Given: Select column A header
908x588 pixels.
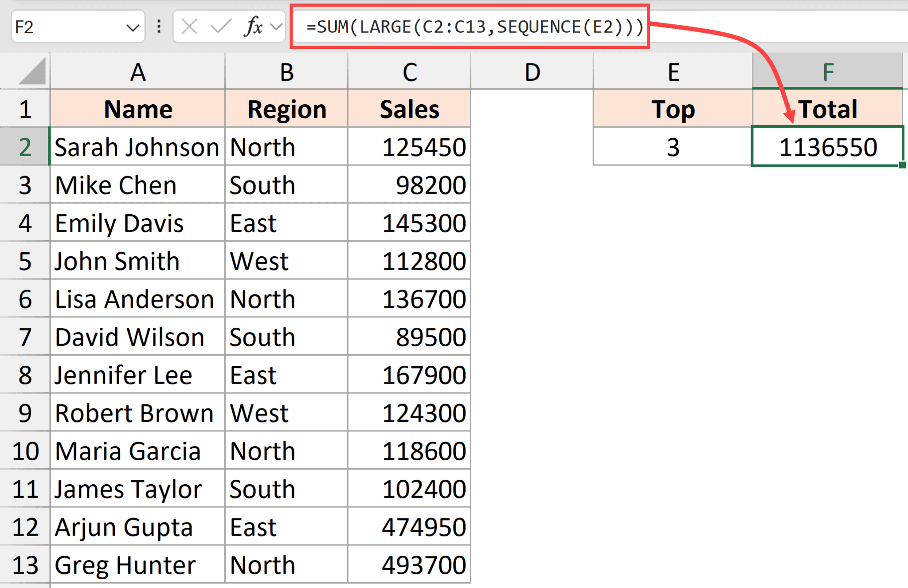Looking at the screenshot, I should (138, 71).
